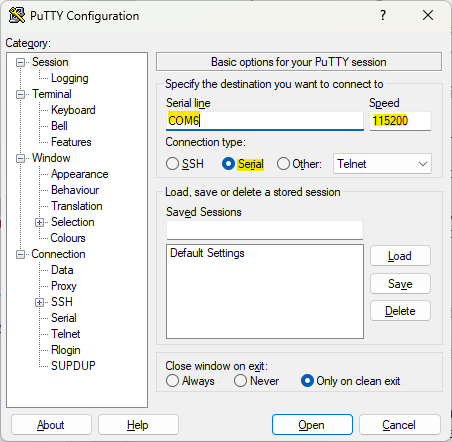
Task: Open the Logging category
Action: (70, 78)
